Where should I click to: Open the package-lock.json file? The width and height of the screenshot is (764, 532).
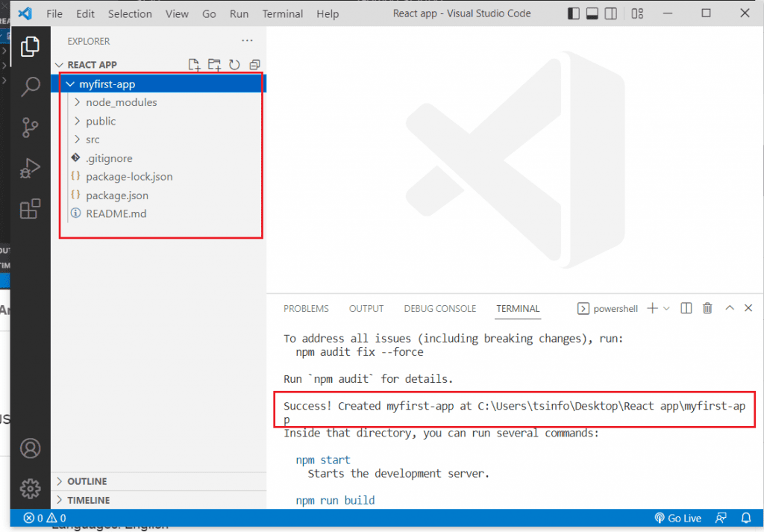tap(159, 176)
